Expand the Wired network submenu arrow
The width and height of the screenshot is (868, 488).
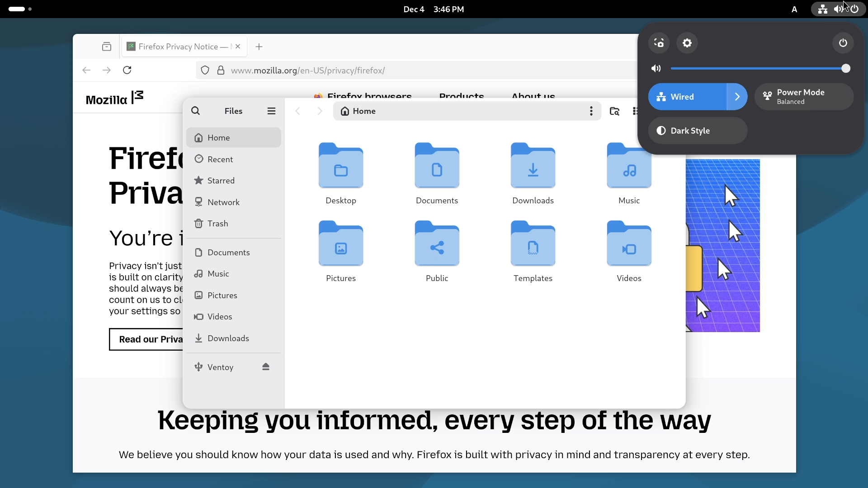pos(737,97)
